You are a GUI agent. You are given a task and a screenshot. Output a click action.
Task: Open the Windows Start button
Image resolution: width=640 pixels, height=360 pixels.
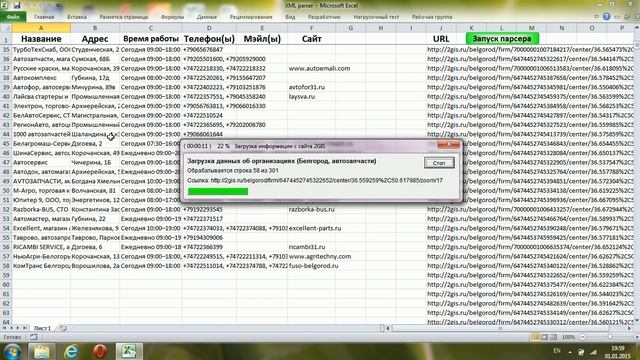[x=12, y=351]
